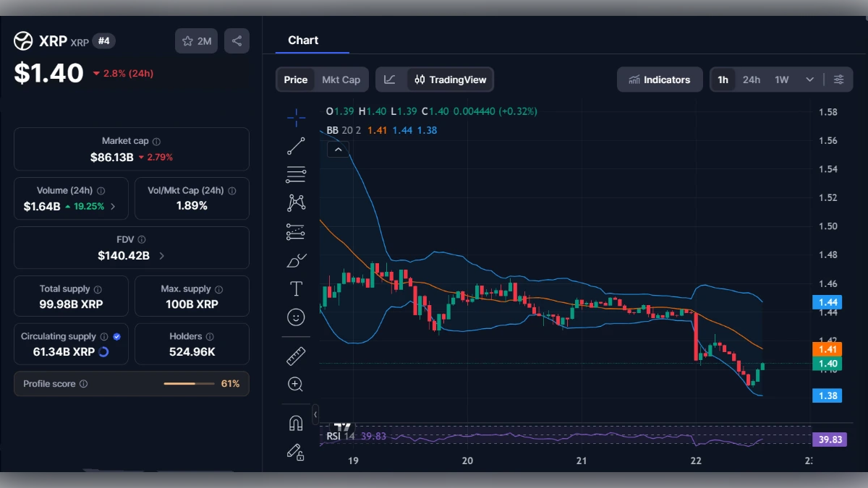Open FDV info icon

142,239
